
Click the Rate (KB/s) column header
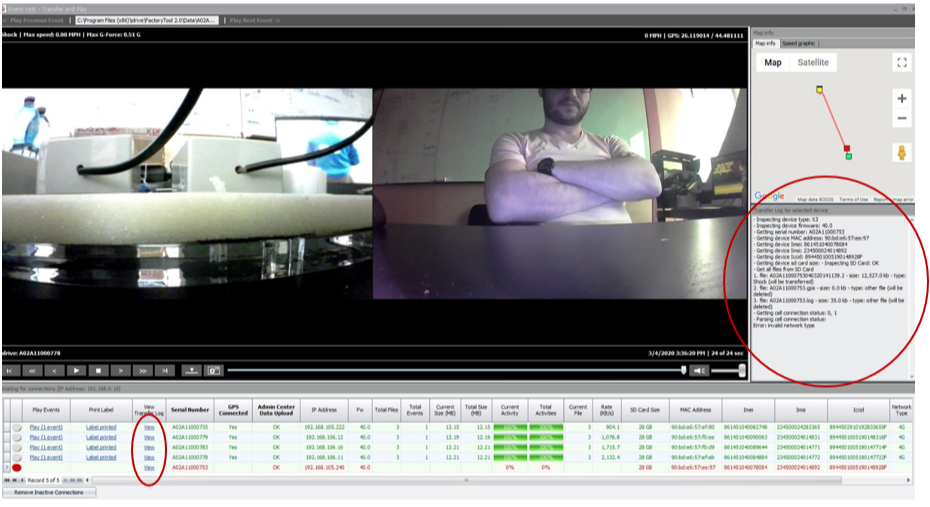pos(606,410)
